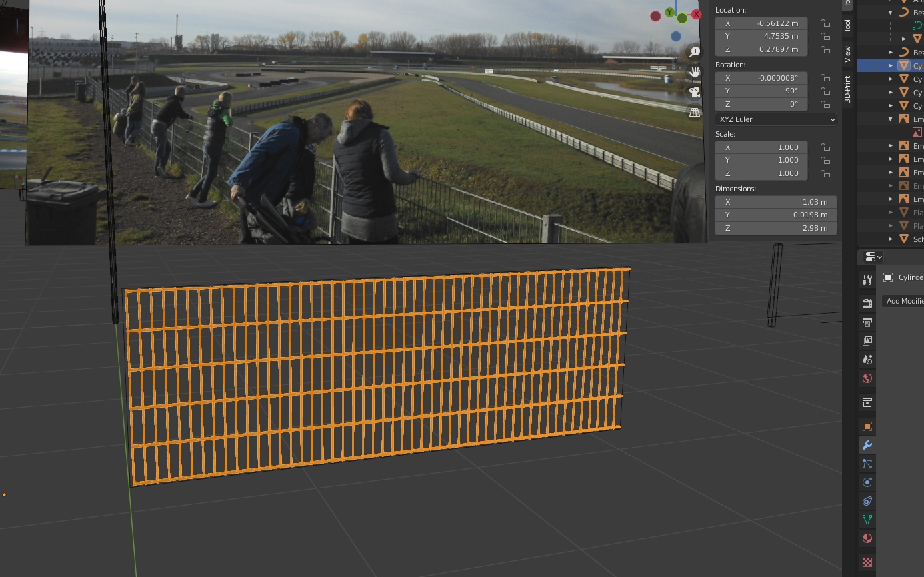
Task: Expand the Bez row above highlighted Cyl
Action: (x=891, y=52)
